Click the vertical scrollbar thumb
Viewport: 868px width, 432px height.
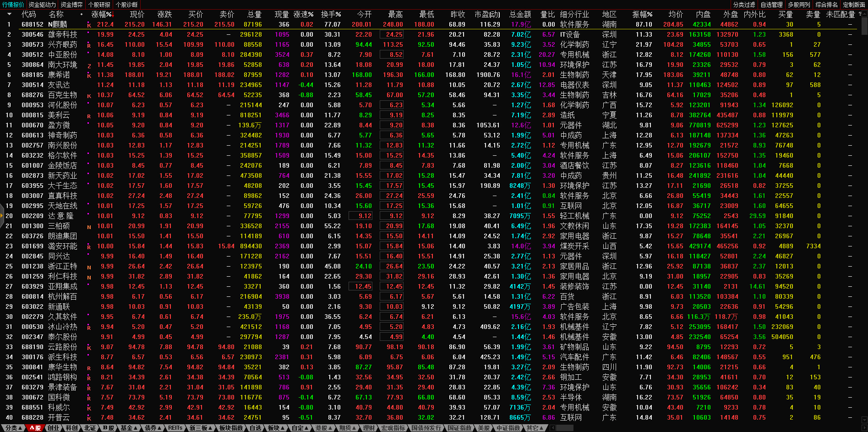(864, 27)
